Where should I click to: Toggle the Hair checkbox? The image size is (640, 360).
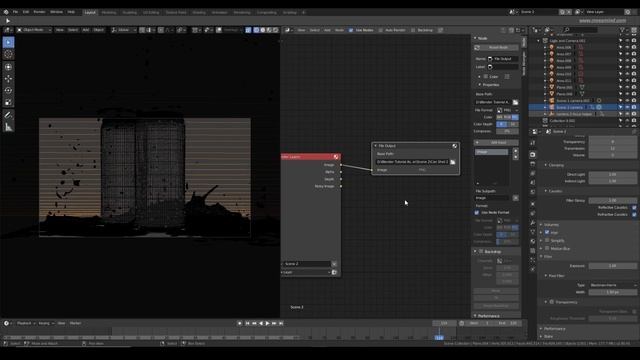click(x=547, y=232)
